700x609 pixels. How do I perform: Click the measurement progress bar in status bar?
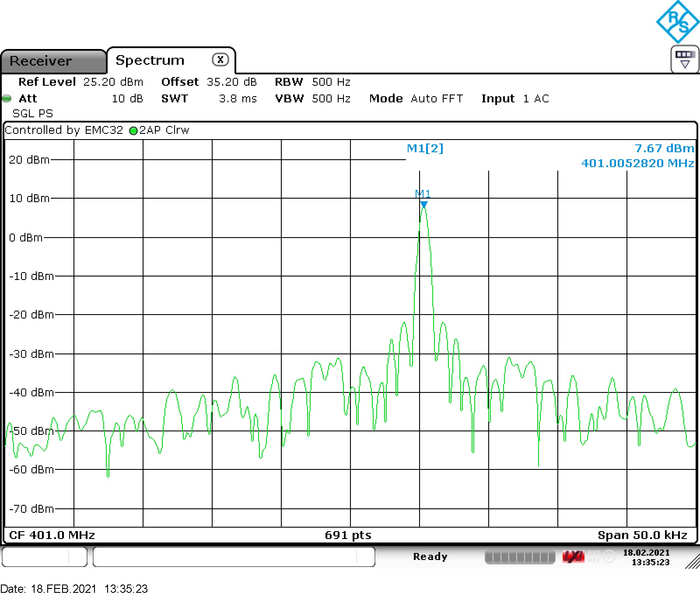pyautogui.click(x=520, y=557)
